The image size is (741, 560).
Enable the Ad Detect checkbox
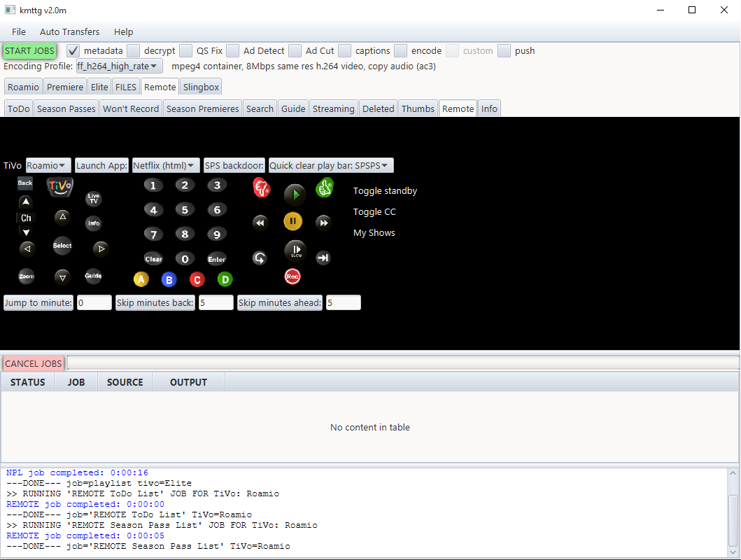232,50
